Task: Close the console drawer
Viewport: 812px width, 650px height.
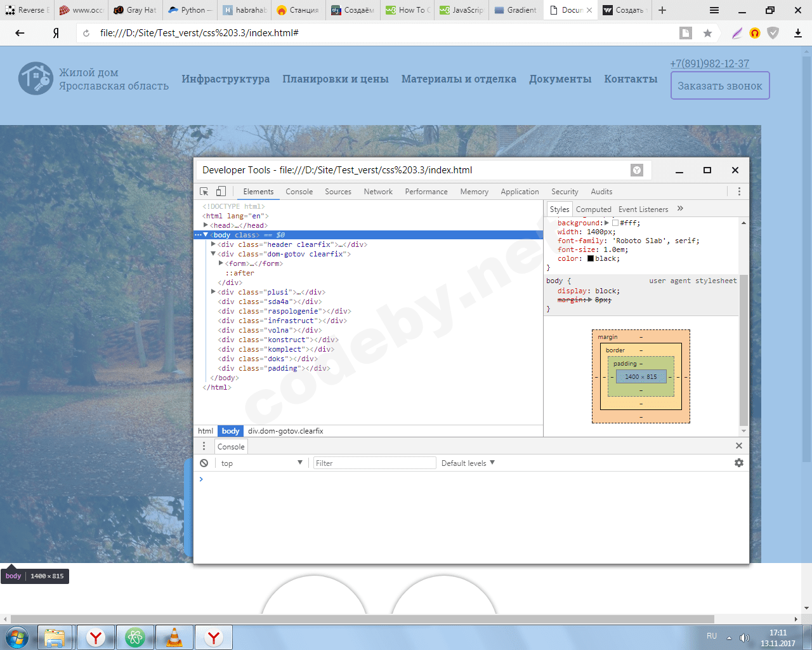Action: point(739,446)
